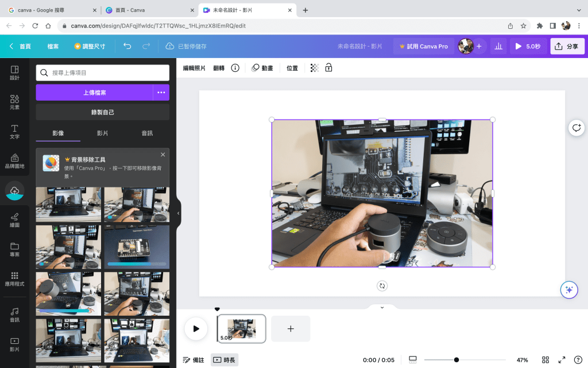The width and height of the screenshot is (588, 368).
Task: Click the 錄製自己 record yourself button
Action: 103,112
